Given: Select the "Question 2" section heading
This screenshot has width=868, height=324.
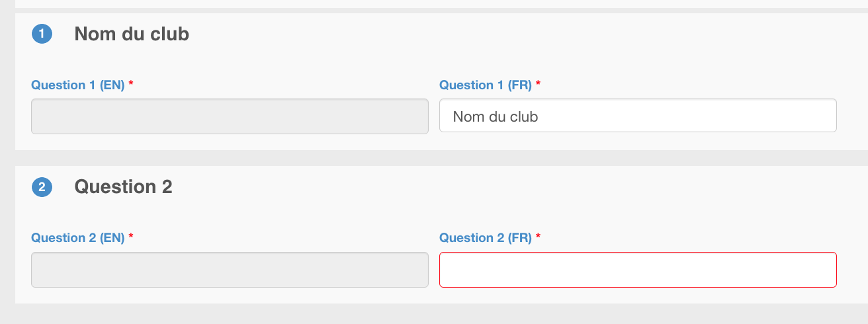Looking at the screenshot, I should click(x=123, y=187).
